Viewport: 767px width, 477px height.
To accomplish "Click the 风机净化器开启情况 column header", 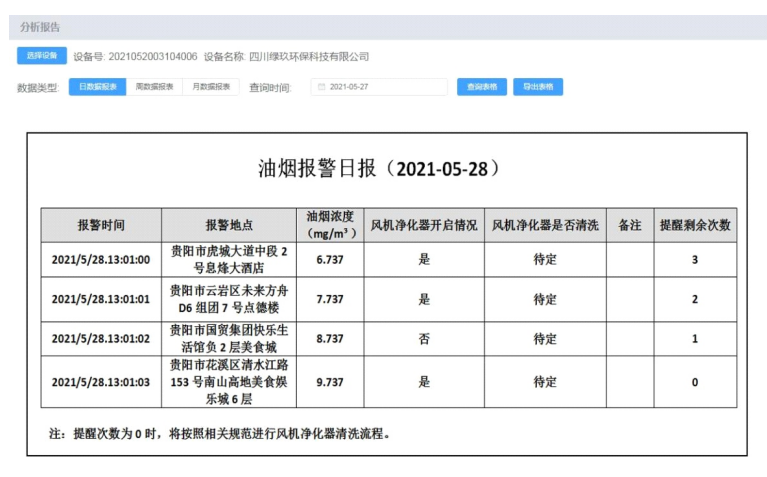I will coord(424,225).
